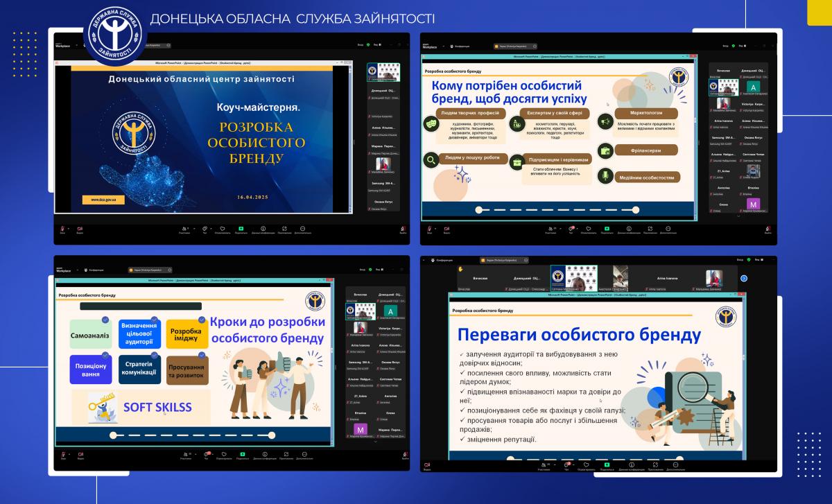Click green share screen icon below Коуч-майстерня slide
The image size is (832, 504).
click(x=241, y=228)
